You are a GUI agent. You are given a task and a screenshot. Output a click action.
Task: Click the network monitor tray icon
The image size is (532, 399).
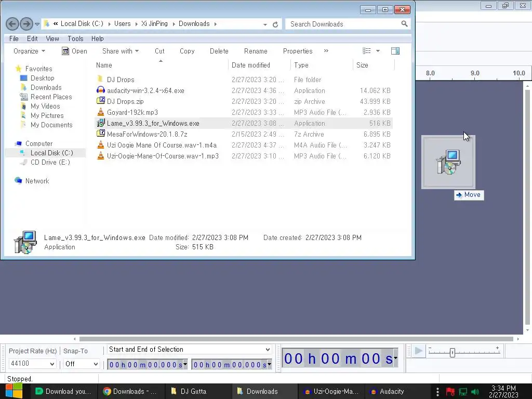pyautogui.click(x=463, y=392)
